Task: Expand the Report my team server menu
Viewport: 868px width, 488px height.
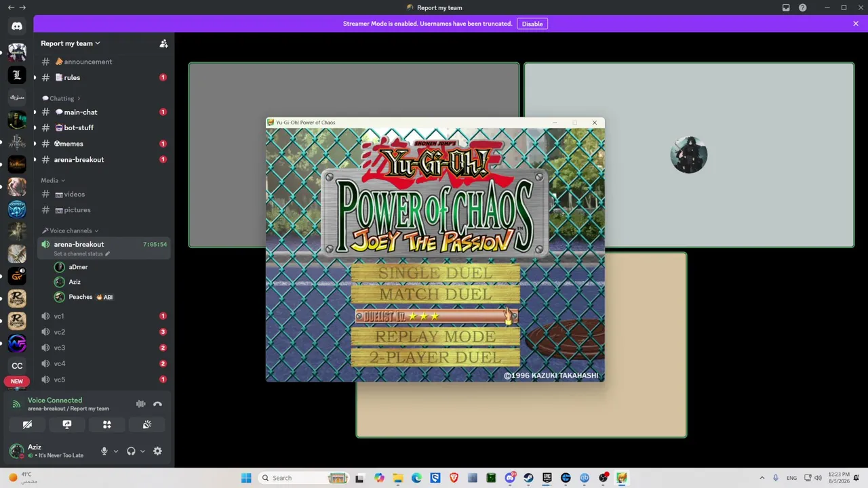Action: [x=71, y=43]
